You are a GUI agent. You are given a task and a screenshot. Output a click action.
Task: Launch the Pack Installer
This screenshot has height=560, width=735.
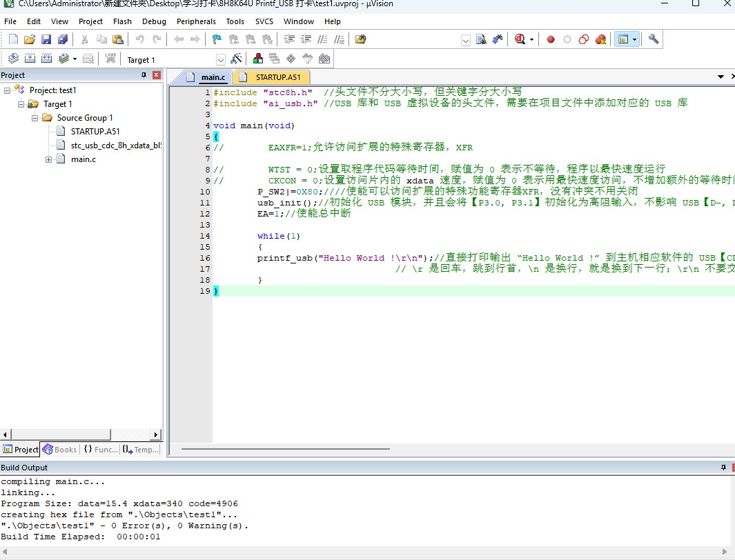324,59
